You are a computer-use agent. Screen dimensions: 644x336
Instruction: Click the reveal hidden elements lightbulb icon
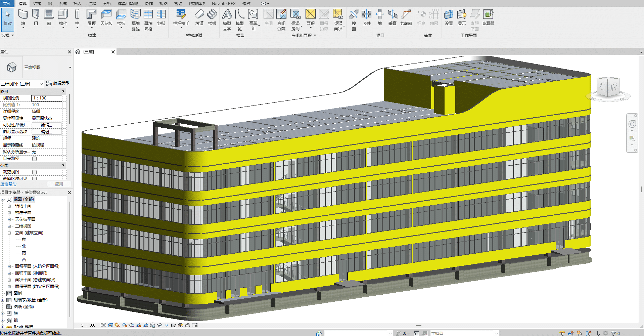167,325
